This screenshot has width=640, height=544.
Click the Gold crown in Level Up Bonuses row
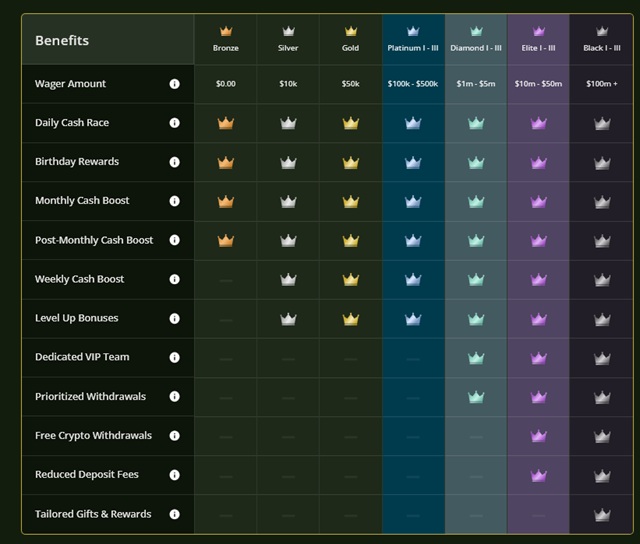(351, 319)
